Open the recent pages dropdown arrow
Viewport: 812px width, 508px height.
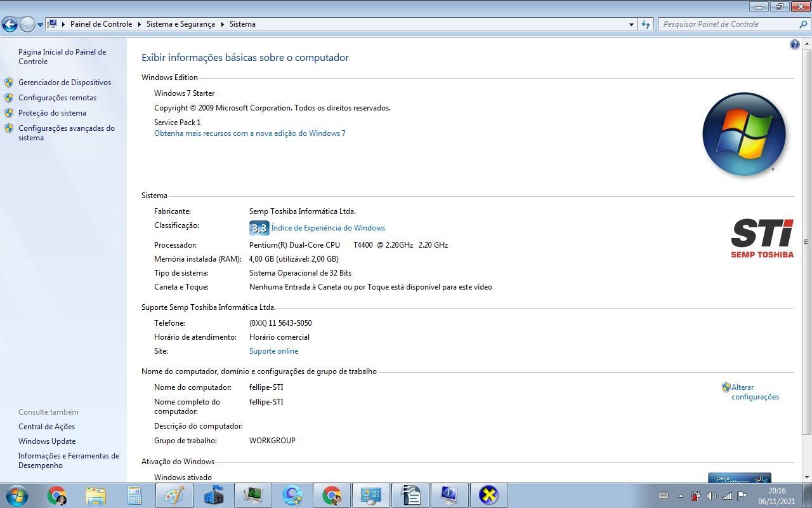coord(40,25)
